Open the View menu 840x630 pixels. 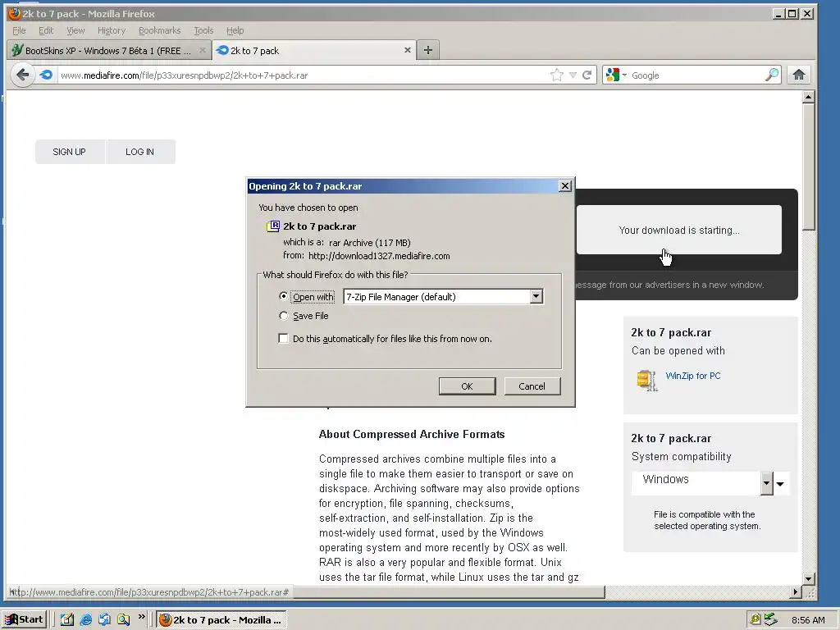tap(75, 30)
